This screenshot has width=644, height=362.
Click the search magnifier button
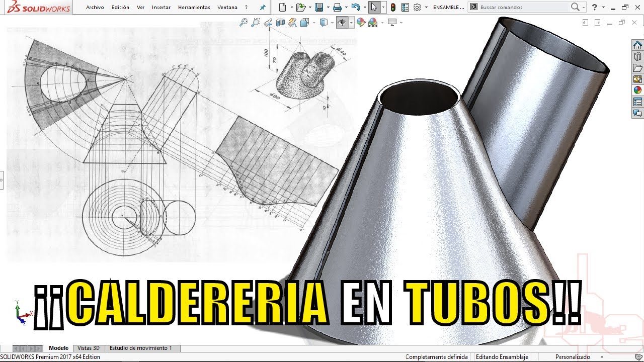pyautogui.click(x=575, y=7)
